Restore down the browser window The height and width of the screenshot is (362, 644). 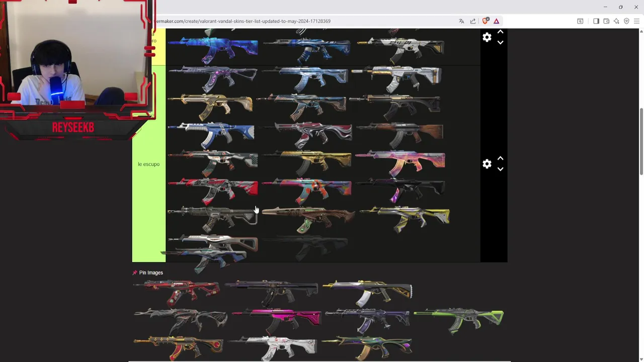pos(620,7)
